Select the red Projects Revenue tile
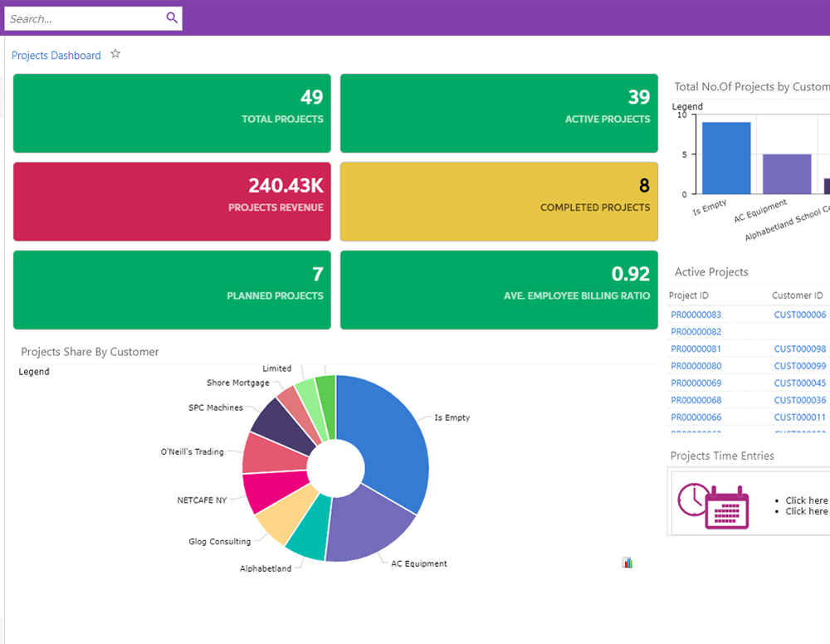The image size is (830, 644). tap(172, 202)
